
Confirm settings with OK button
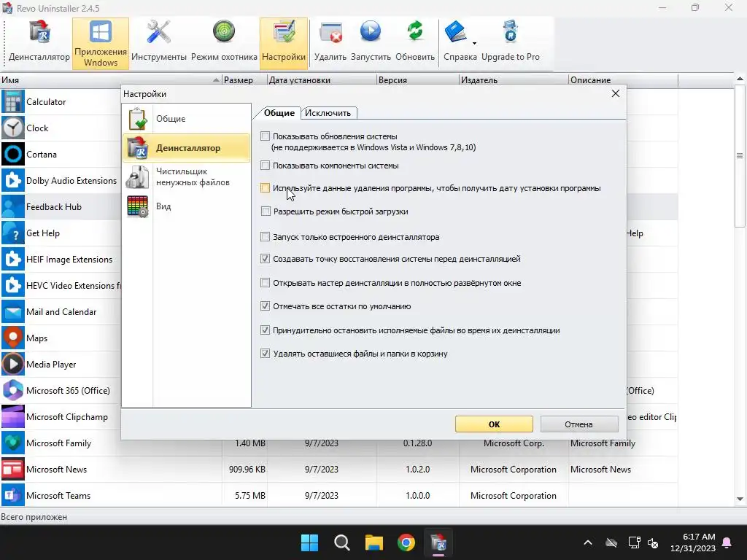click(494, 424)
